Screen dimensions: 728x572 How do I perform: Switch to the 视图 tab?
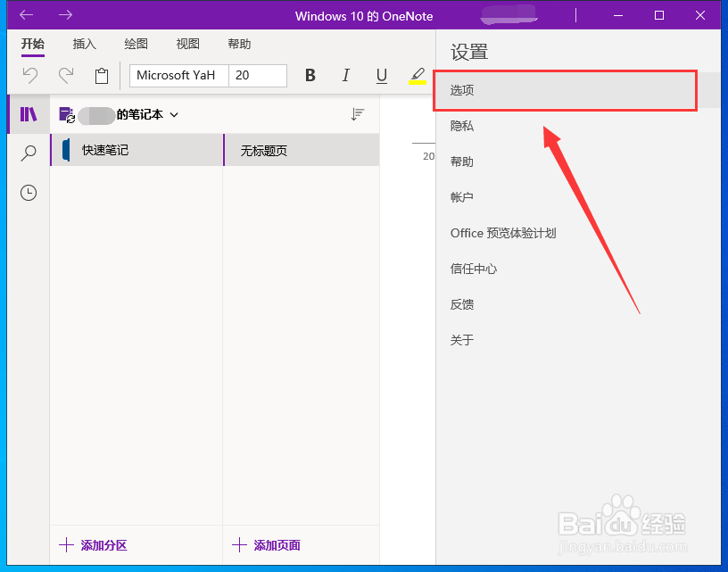pos(187,44)
